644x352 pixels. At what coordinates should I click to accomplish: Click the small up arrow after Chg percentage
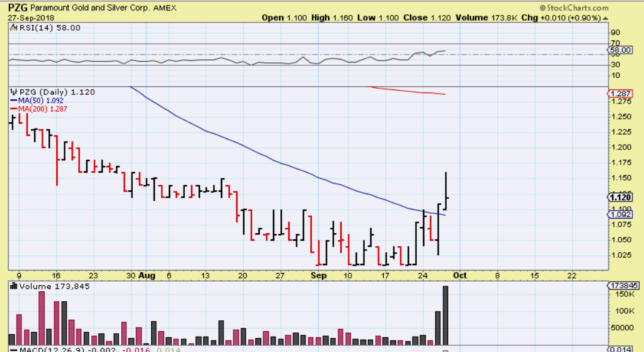605,18
